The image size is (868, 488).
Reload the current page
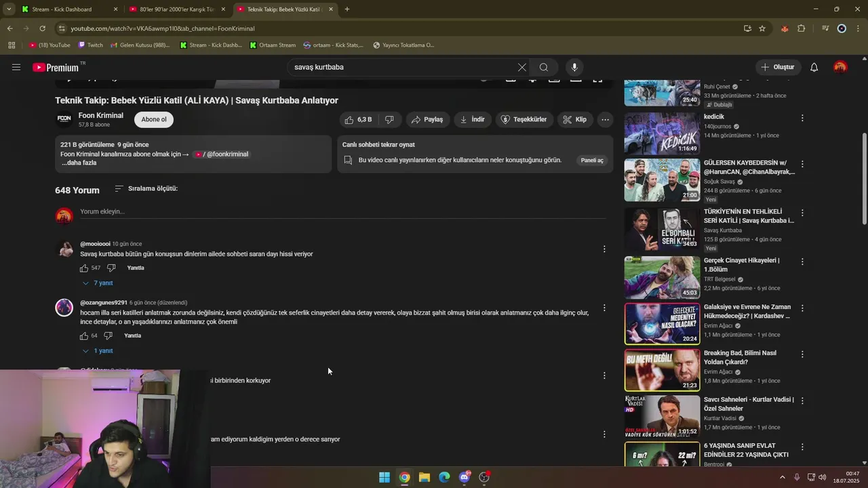42,28
